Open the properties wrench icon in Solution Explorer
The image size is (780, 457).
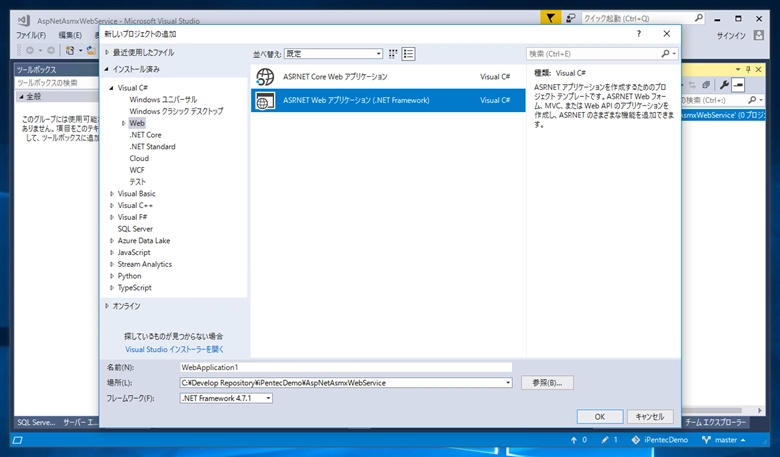724,85
